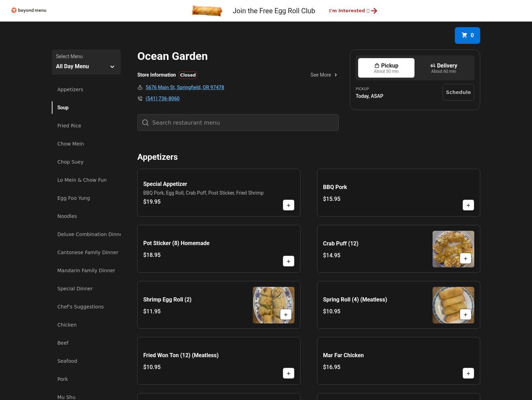
Task: Click the Search restaurant menu field
Action: pyautogui.click(x=238, y=123)
